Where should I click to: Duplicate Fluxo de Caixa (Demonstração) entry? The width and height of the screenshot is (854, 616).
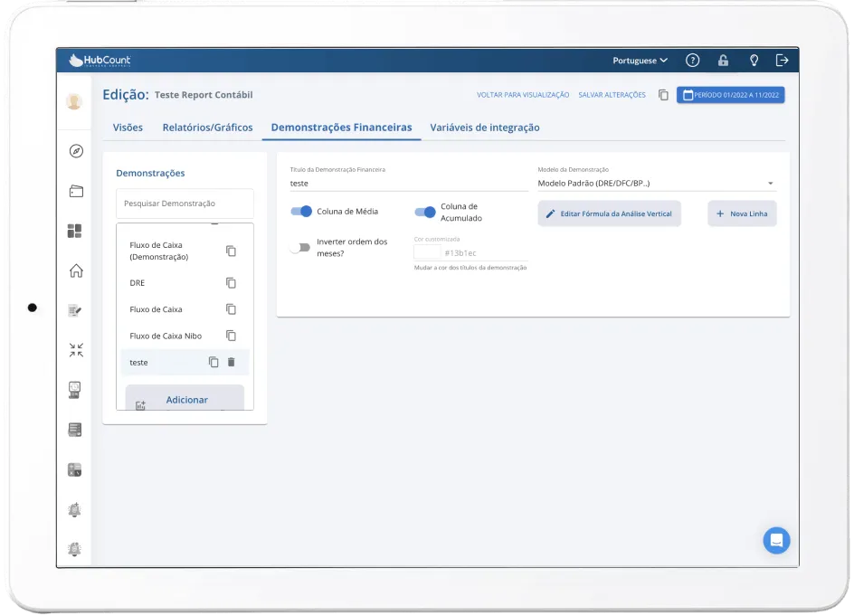pyautogui.click(x=231, y=251)
